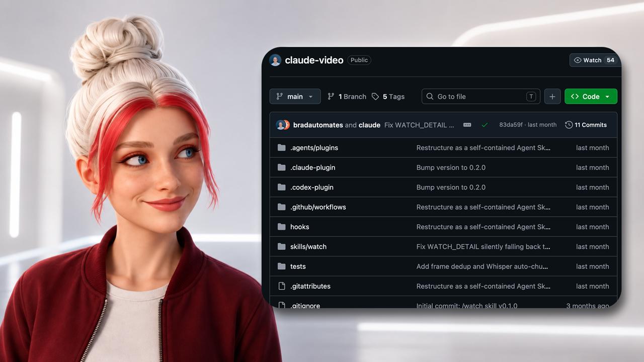Click the folder icon for .agents/plugins
This screenshot has width=644, height=362.
coord(281,148)
